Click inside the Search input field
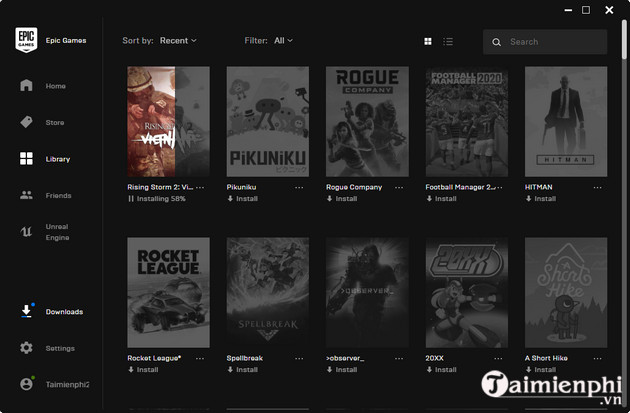630x413 pixels. point(545,42)
